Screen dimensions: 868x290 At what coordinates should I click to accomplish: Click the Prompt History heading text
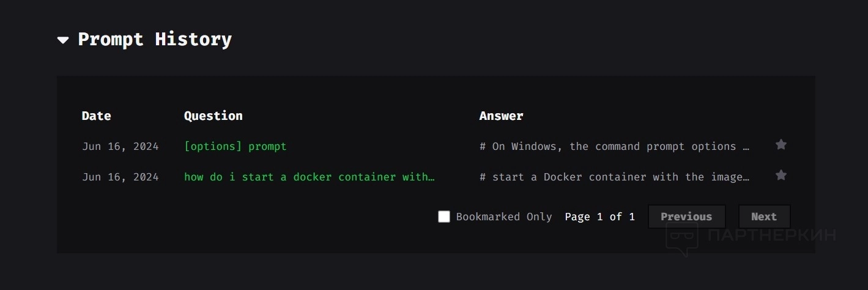click(155, 39)
